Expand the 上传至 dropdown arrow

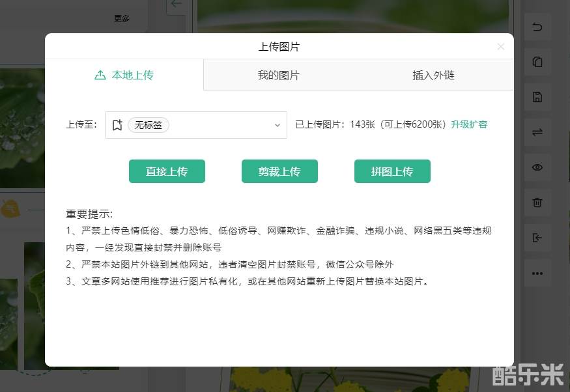[277, 126]
